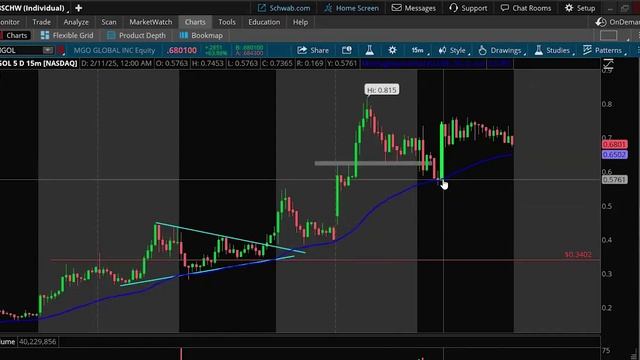Open Setup gear menu
The width and height of the screenshot is (640, 360).
point(580,8)
